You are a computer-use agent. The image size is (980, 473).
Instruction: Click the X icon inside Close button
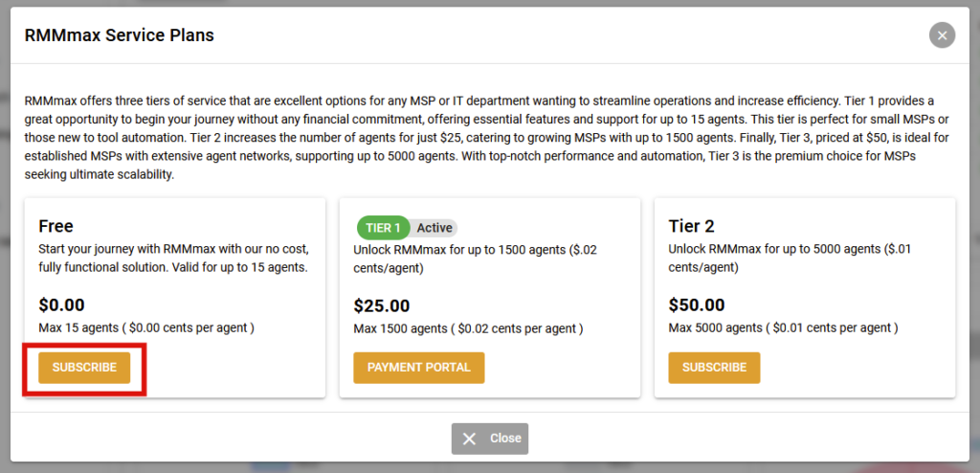[x=469, y=439]
